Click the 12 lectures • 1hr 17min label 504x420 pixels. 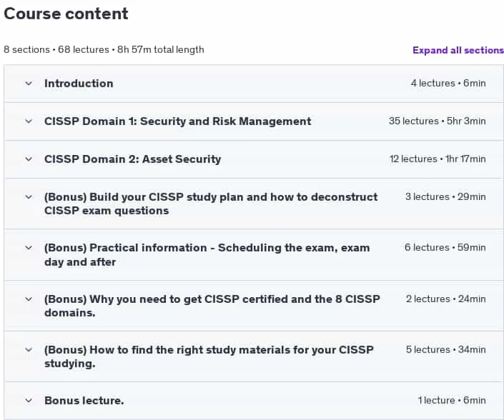(438, 159)
